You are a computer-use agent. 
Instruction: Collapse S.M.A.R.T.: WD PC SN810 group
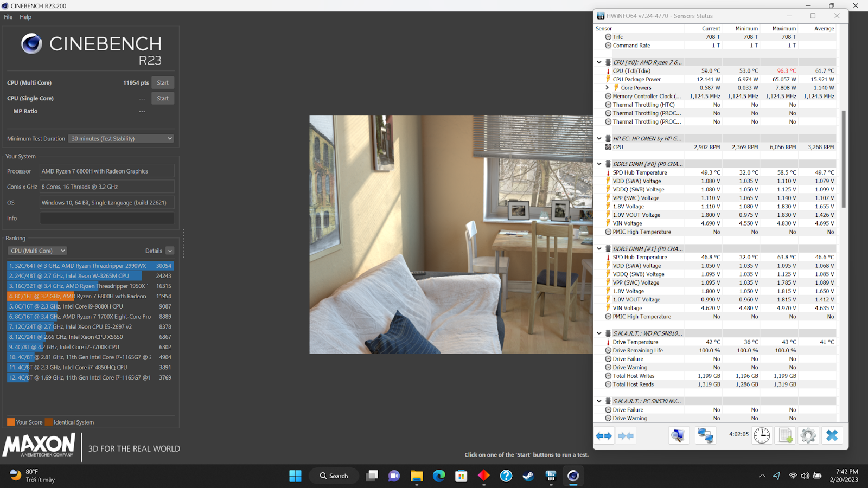point(599,333)
